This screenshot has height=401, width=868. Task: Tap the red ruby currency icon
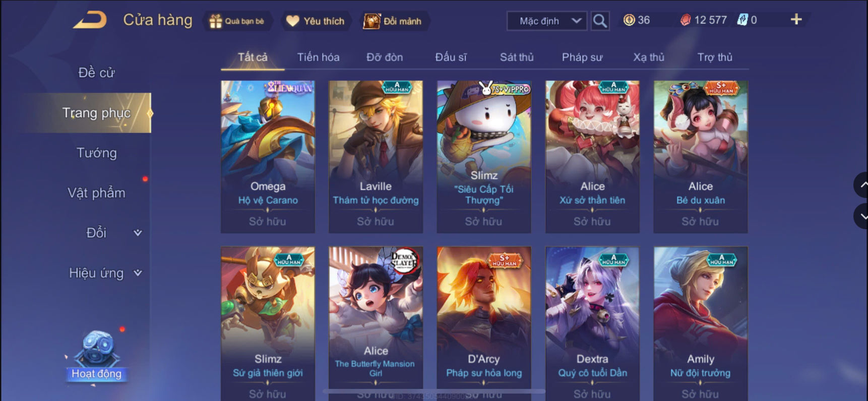686,20
